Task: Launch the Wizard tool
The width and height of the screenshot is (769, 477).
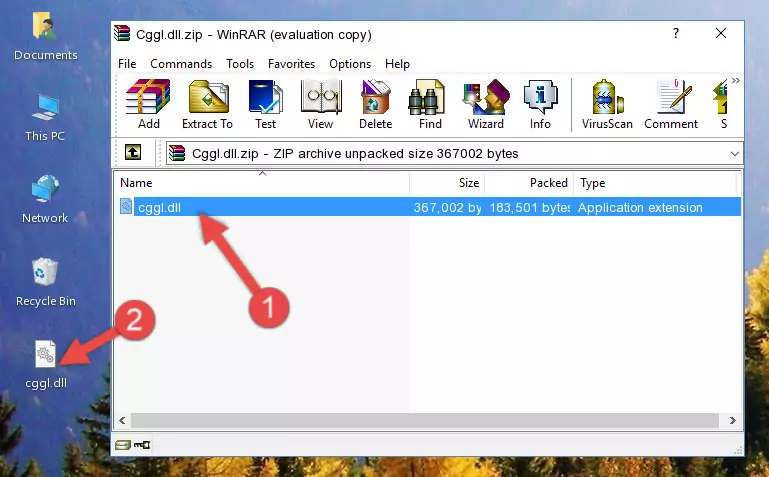Action: (486, 104)
